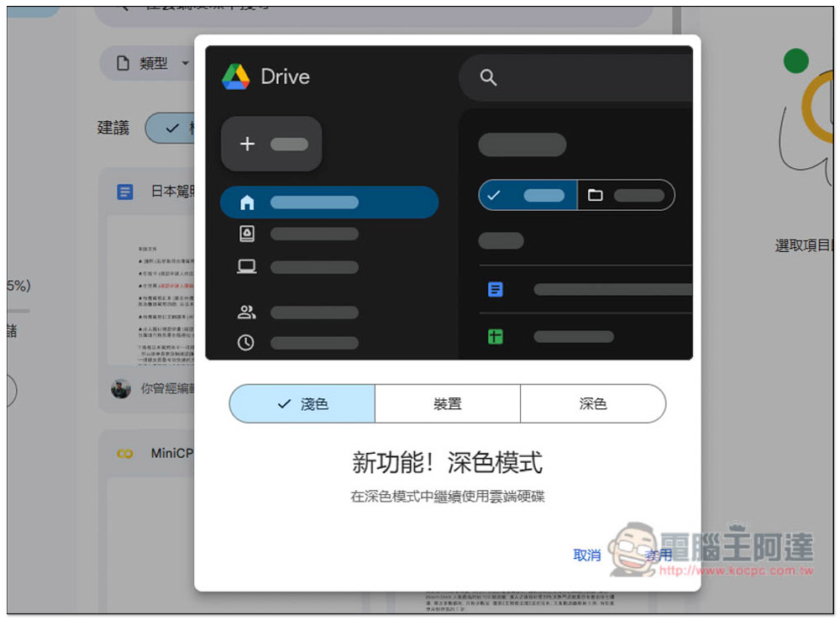This screenshot has height=621, width=840.
Task: Open the 日本駕 document thumbnail preview
Action: pyautogui.click(x=151, y=292)
